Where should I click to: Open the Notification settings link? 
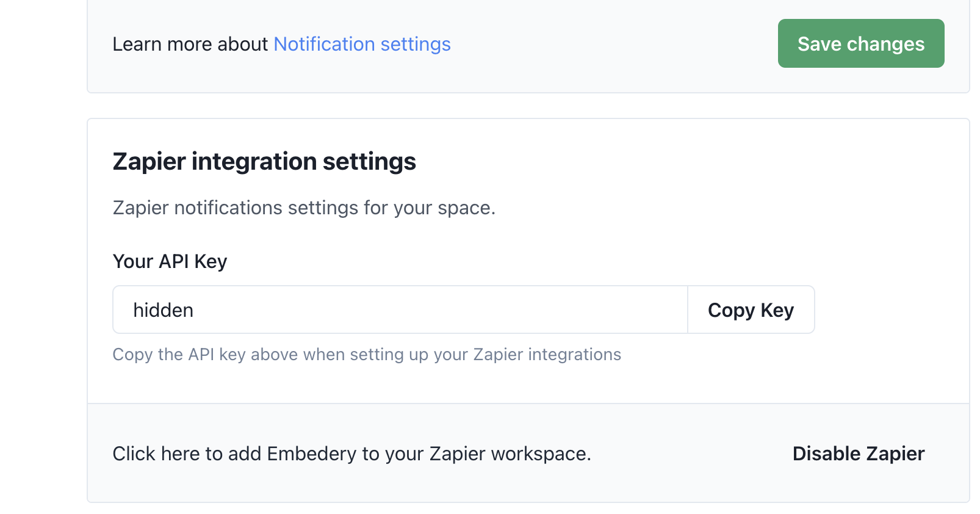coord(362,44)
